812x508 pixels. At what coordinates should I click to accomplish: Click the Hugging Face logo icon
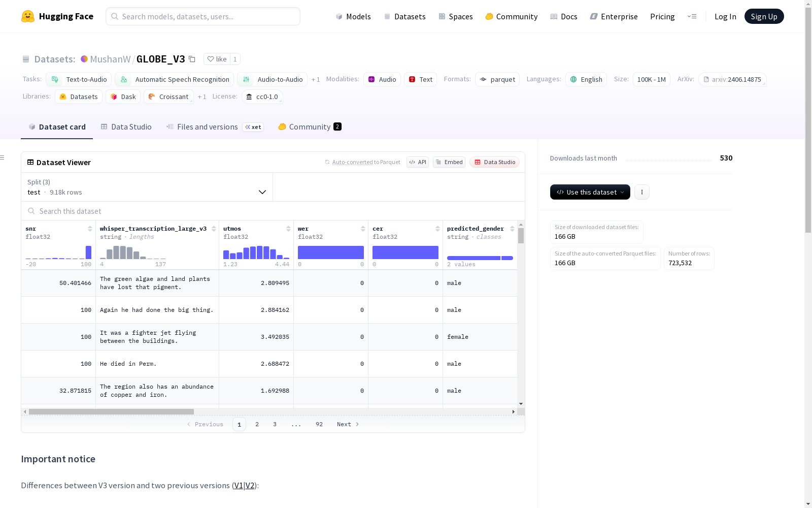[x=28, y=16]
